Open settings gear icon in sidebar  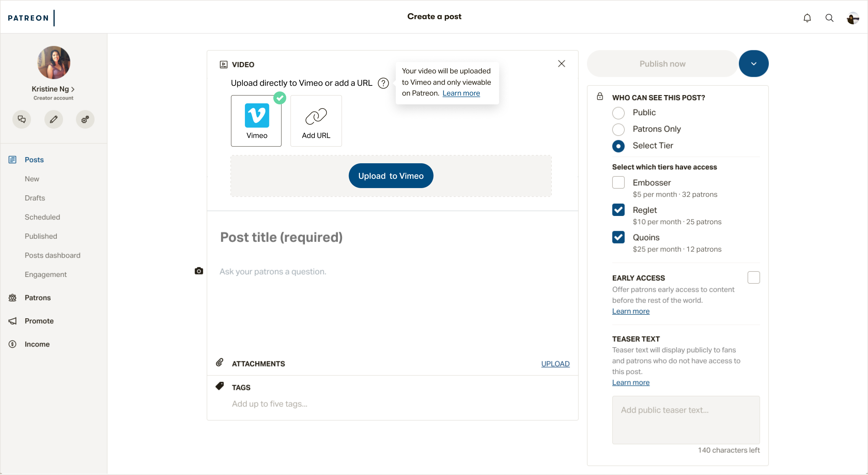tap(85, 120)
